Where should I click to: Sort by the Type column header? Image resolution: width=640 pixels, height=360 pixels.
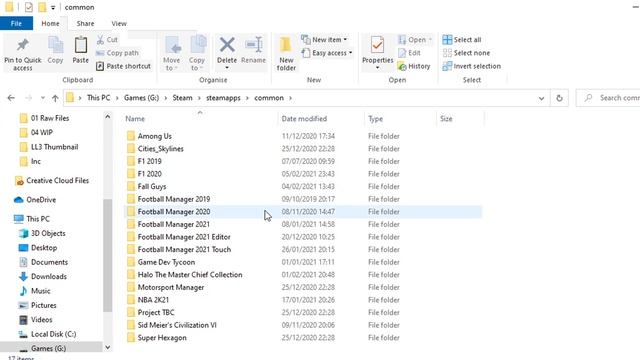400,119
